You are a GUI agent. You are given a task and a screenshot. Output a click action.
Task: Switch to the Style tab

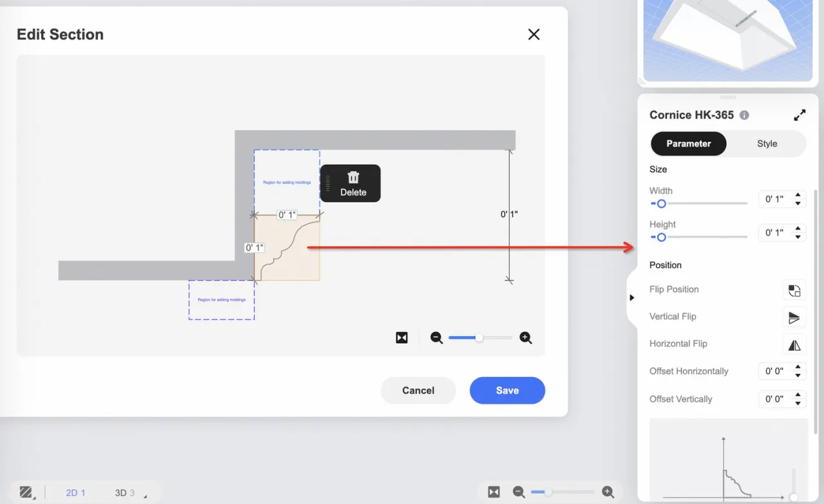767,144
